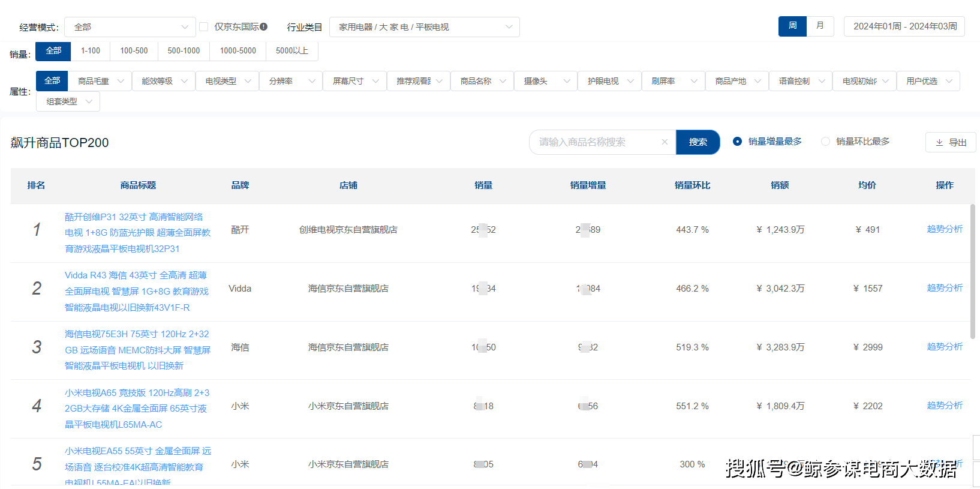
Task: Clear the product search field with the X icon
Action: (665, 142)
